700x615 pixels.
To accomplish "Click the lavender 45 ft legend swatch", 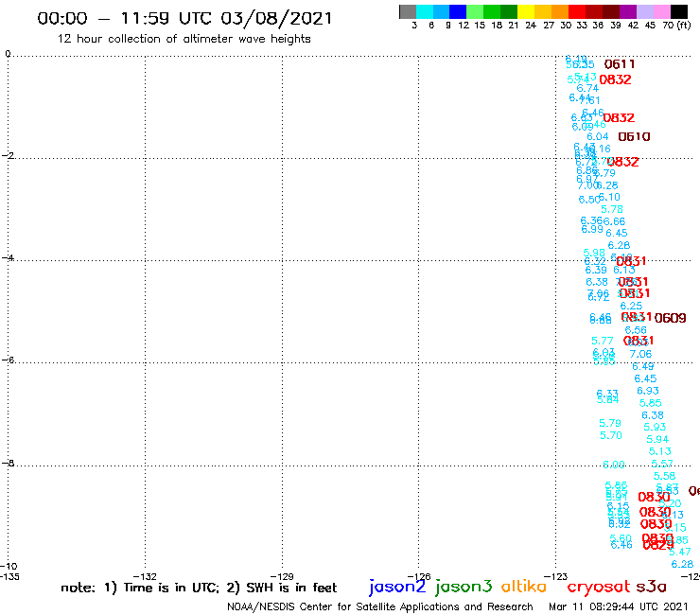I will (644, 11).
